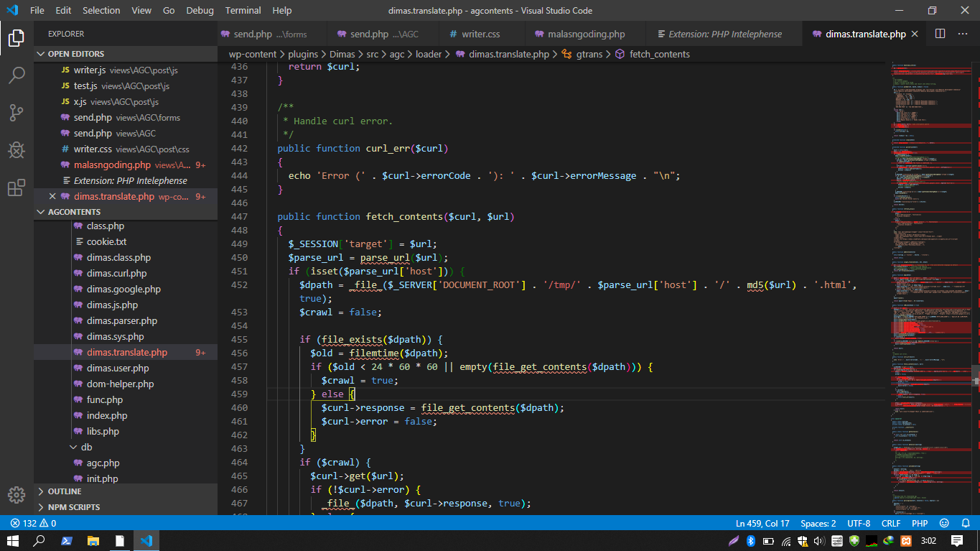Open the Terminal menu

[243, 10]
